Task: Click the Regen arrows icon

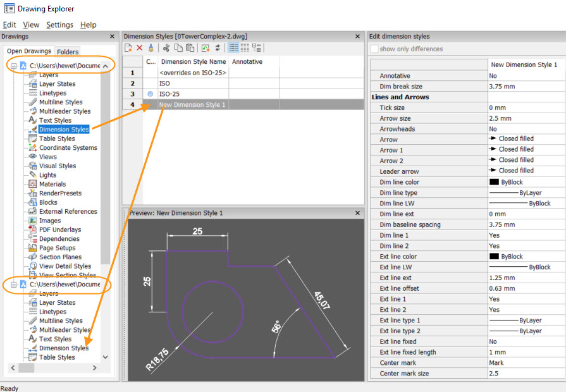Action: pyautogui.click(x=218, y=47)
